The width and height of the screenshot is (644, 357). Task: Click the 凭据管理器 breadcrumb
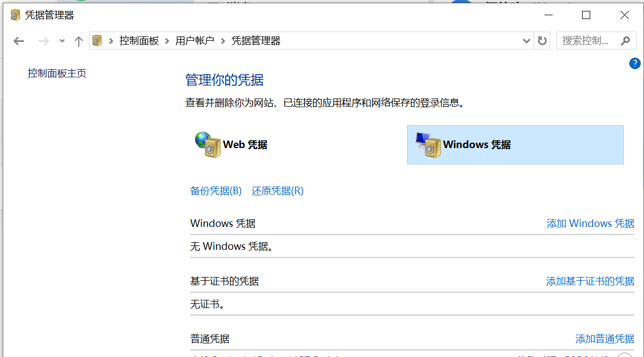[255, 41]
